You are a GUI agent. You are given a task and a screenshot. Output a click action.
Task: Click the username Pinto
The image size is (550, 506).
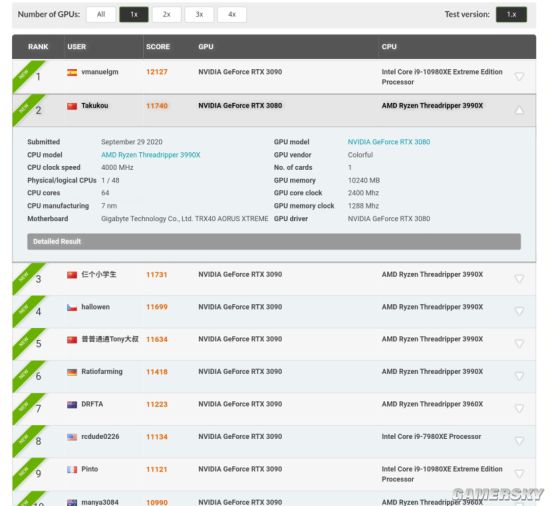point(90,469)
